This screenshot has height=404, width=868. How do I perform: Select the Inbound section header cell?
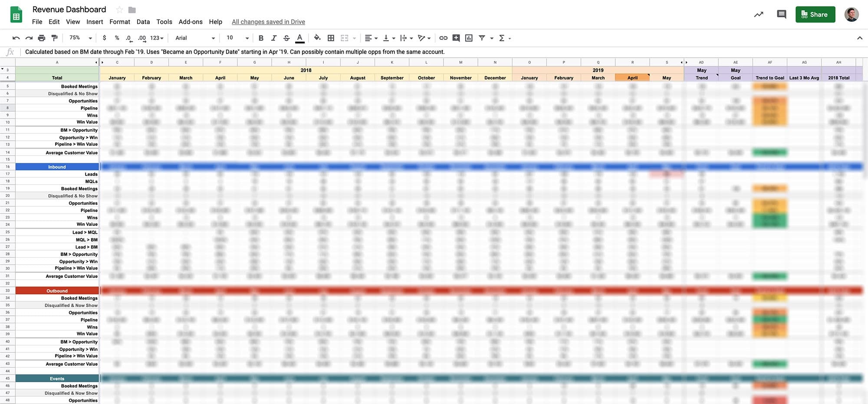[x=57, y=167]
